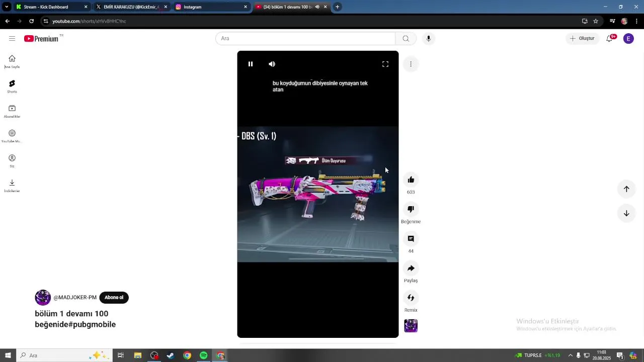The image size is (644, 362).
Task: Close the Instagram tab
Action: [x=246, y=7]
